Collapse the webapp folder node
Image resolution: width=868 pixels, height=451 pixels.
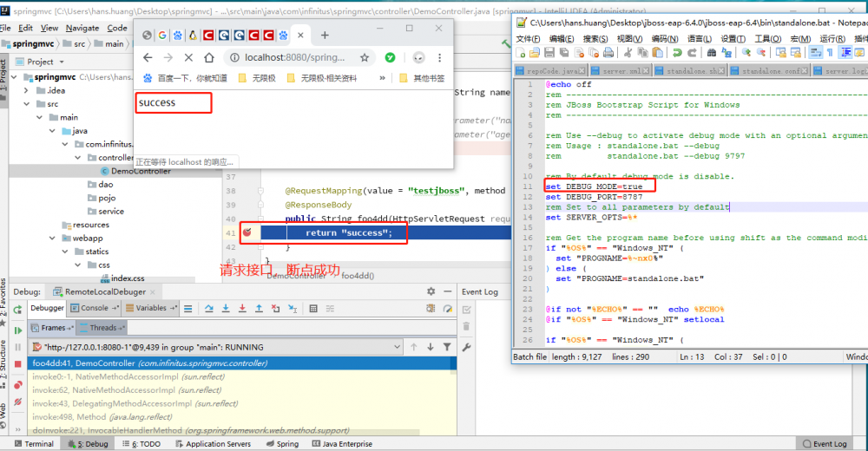[52, 238]
